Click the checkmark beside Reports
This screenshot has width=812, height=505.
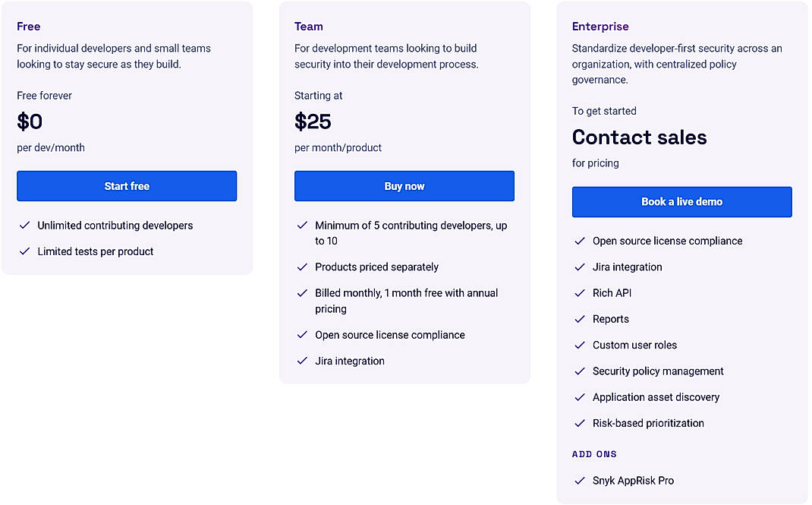pos(579,319)
